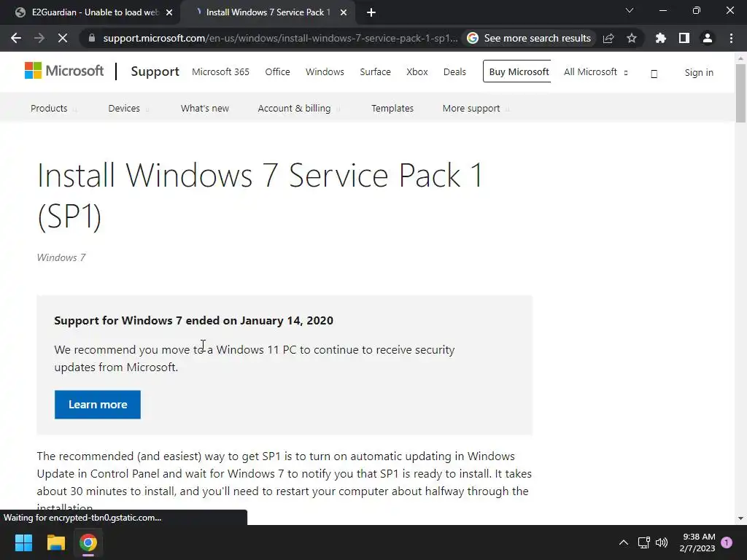
Task: Click the Install Windows 7 Service Pack 1 heading
Action: 260,195
